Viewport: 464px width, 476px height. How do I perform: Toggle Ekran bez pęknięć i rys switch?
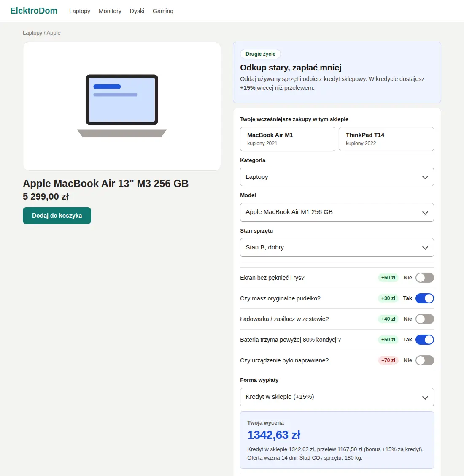click(424, 278)
